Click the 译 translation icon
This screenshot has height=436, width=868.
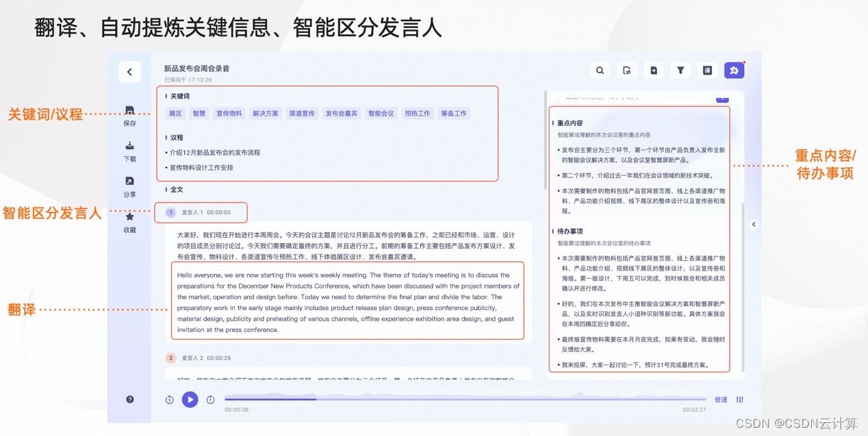(707, 70)
